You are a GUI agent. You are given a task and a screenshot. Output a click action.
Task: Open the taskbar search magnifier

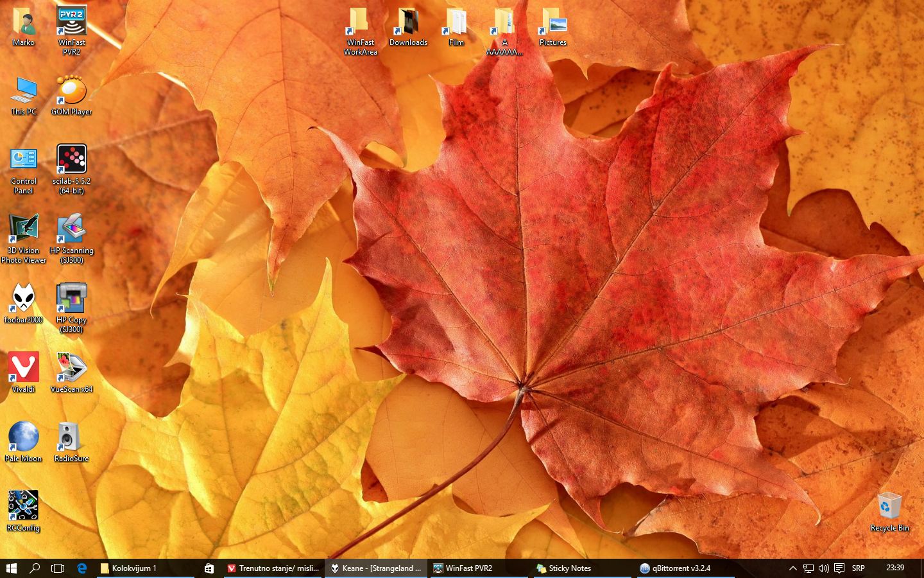click(x=35, y=568)
